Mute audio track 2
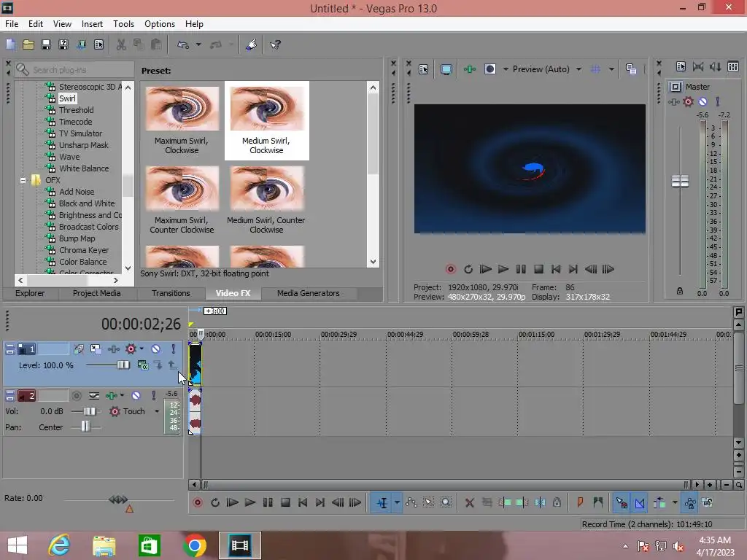 (x=136, y=396)
